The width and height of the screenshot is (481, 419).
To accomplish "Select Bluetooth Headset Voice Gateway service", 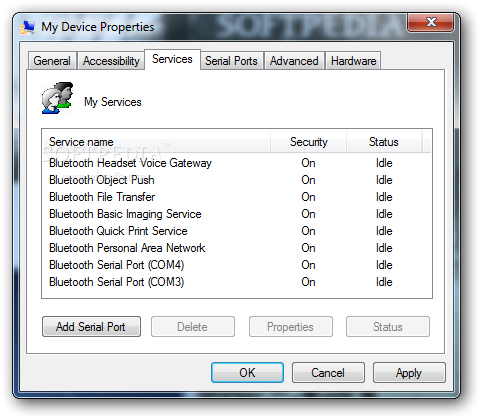I will [236, 163].
